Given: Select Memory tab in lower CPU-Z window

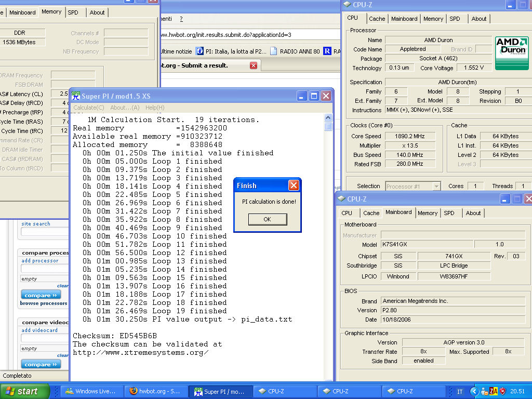Looking at the screenshot, I should 427,213.
